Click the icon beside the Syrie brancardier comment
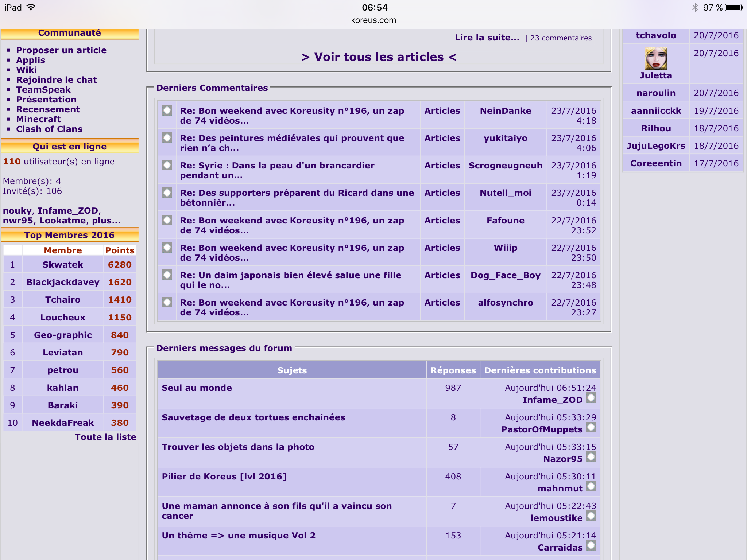The image size is (747, 560). point(167,165)
